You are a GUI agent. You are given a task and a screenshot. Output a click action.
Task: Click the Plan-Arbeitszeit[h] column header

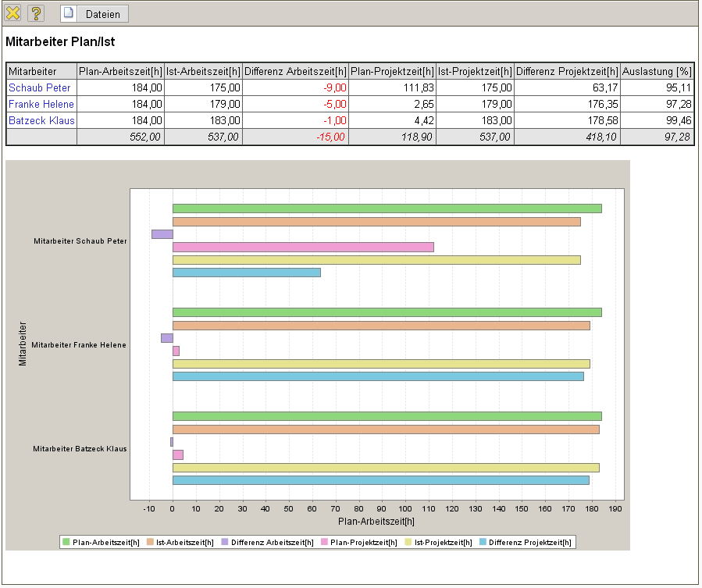click(121, 71)
